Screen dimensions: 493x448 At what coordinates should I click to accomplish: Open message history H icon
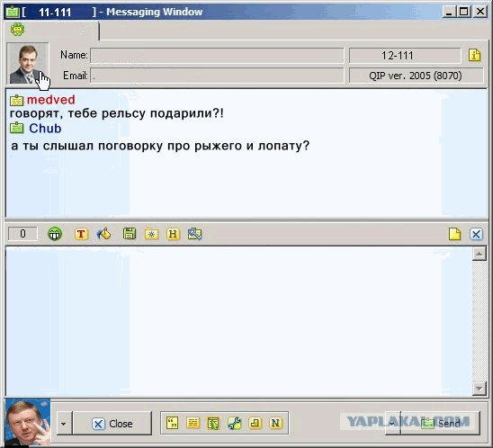point(173,234)
